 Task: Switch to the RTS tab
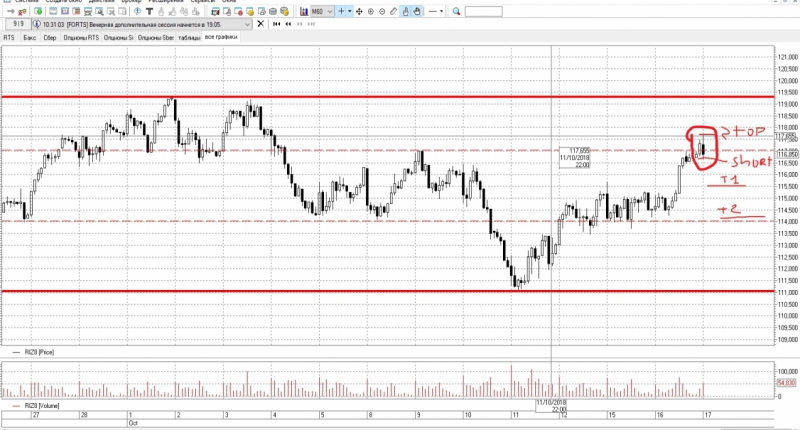(9, 38)
